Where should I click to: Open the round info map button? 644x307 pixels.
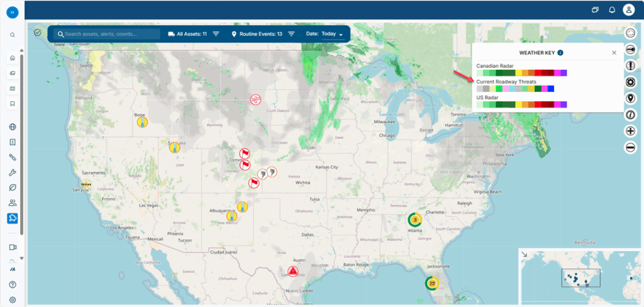coord(630,115)
